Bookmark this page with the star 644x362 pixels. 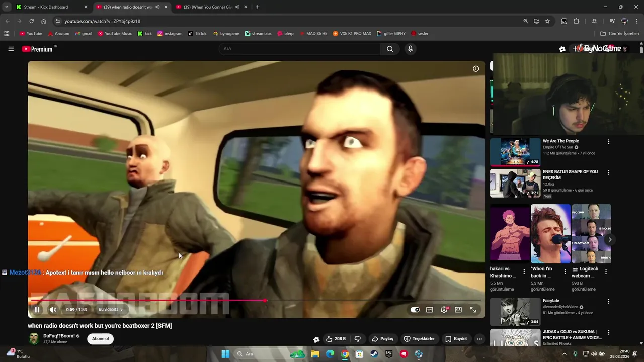pos(547,21)
